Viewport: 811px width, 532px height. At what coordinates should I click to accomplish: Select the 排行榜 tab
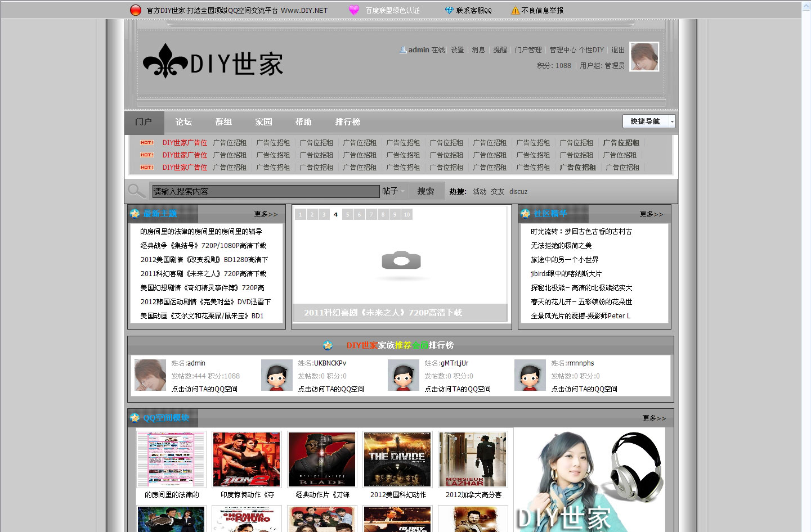click(347, 122)
